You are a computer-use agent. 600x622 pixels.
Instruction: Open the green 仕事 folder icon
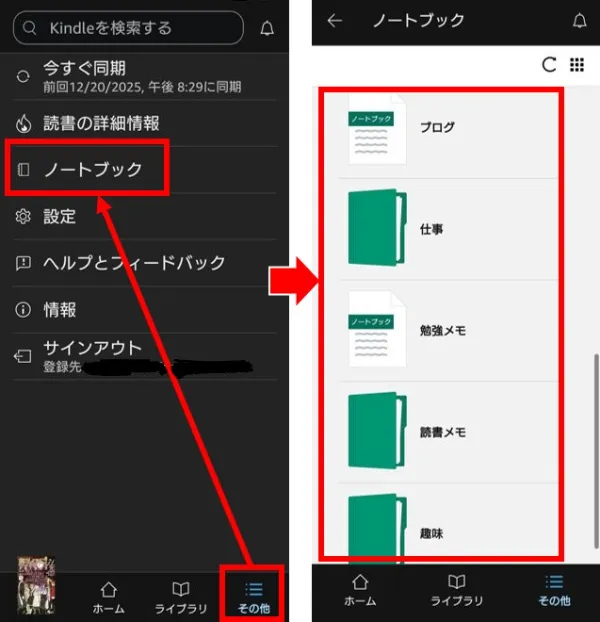point(377,229)
